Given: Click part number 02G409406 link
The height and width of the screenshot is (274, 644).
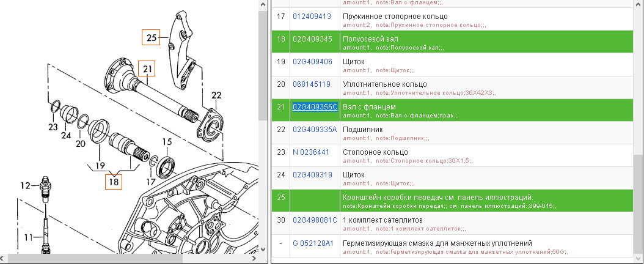Looking at the screenshot, I should pos(312,62).
